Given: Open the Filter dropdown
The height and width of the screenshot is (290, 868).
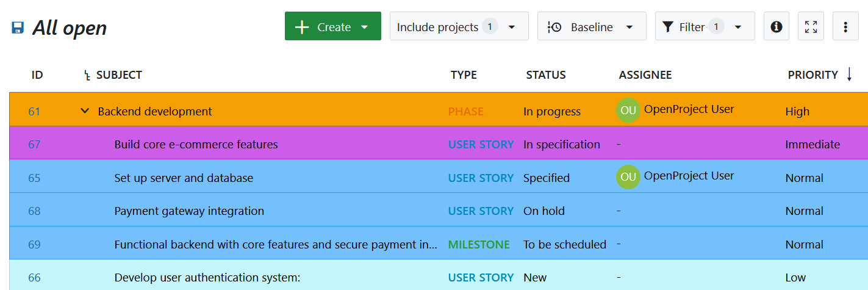Looking at the screenshot, I should tap(704, 27).
